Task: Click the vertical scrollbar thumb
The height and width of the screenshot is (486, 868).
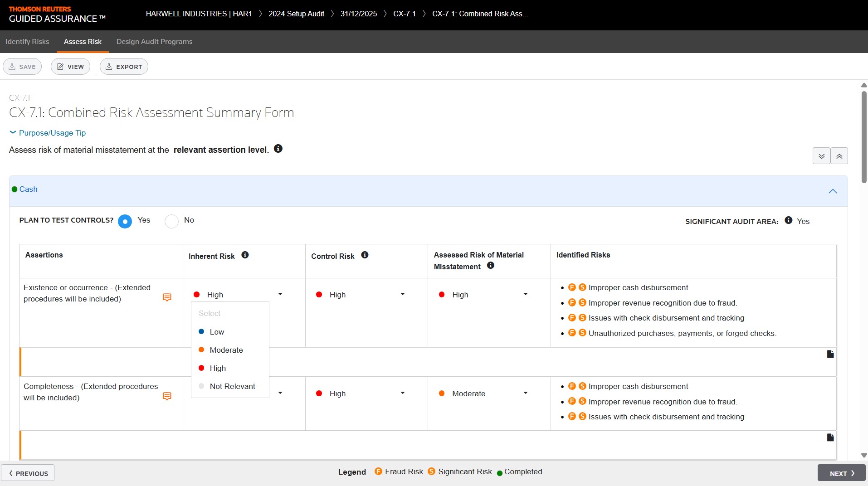Action: 864,136
